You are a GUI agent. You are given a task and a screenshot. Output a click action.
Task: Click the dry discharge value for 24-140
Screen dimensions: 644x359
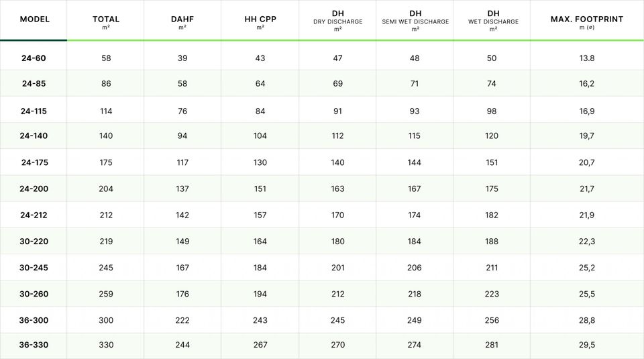pos(337,136)
